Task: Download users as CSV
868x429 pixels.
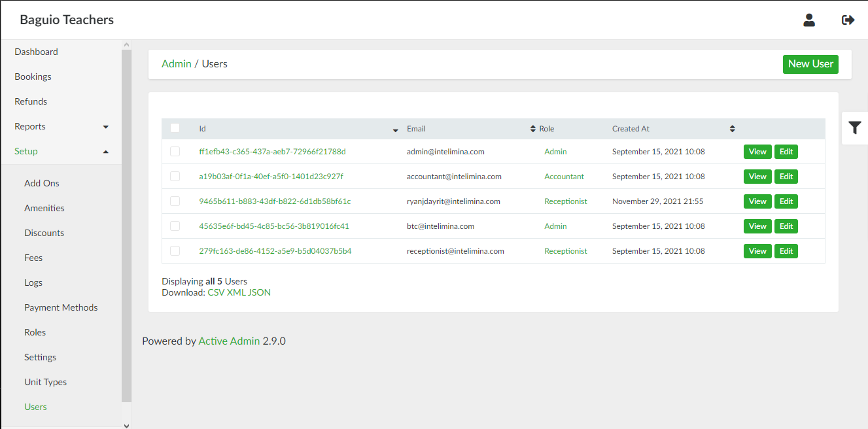Action: pyautogui.click(x=215, y=292)
